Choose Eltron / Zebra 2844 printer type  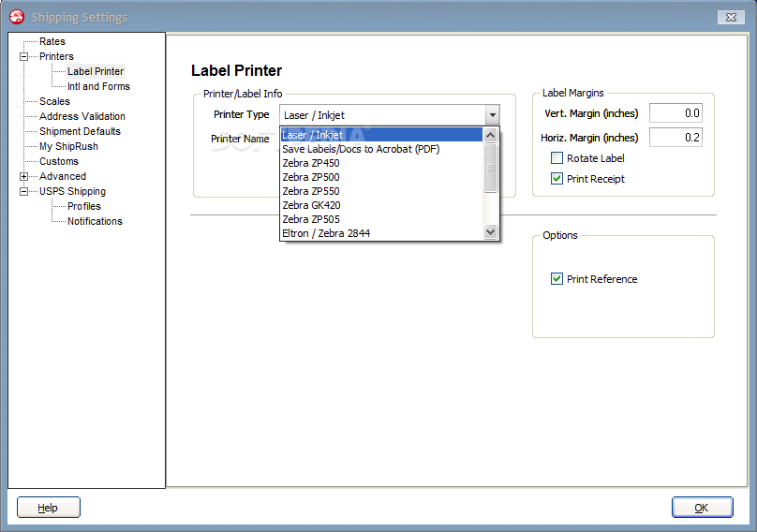tap(381, 233)
